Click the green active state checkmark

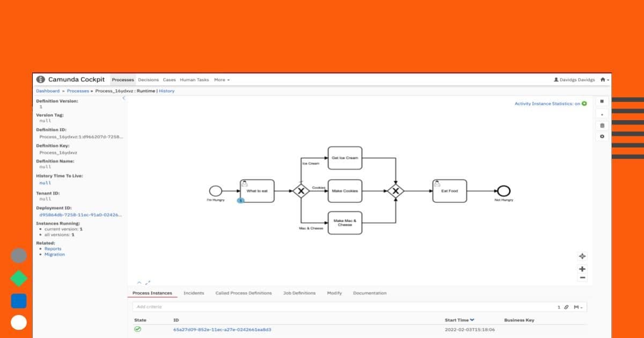[137, 329]
